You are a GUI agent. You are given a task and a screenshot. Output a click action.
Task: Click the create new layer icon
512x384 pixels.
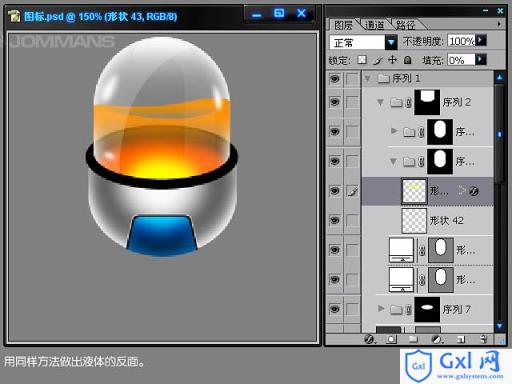tap(461, 339)
